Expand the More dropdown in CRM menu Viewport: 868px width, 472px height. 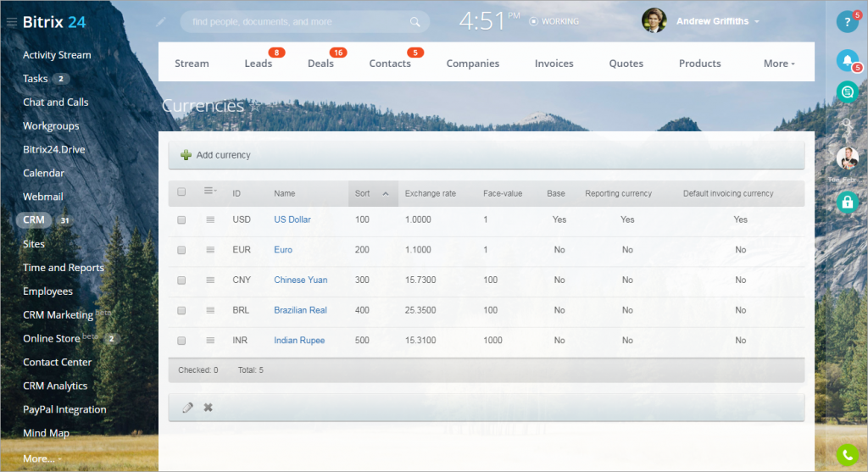pos(779,64)
